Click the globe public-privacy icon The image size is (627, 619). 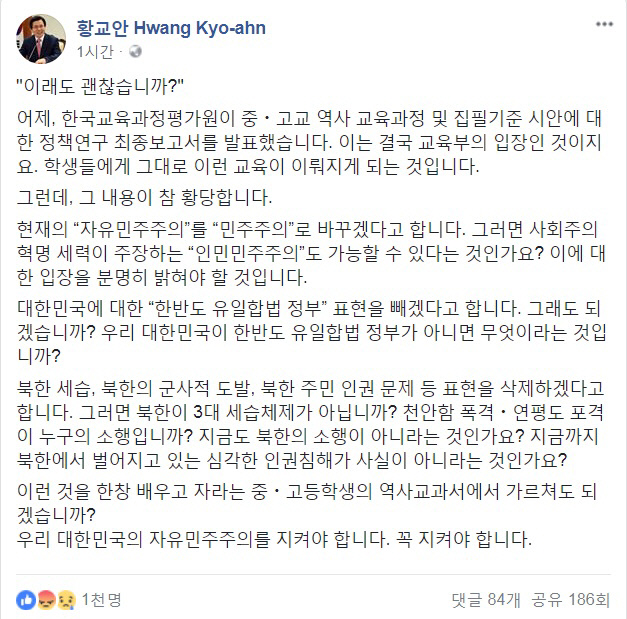(x=135, y=52)
